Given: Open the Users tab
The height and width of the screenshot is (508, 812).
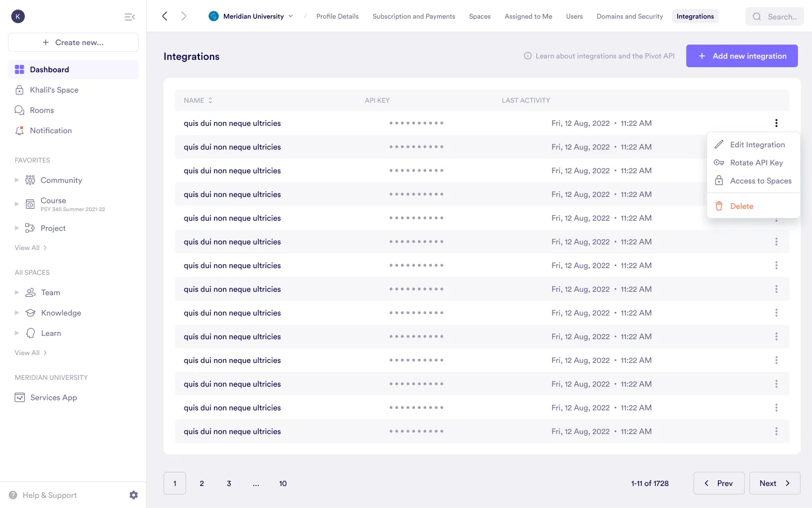Looking at the screenshot, I should (575, 16).
